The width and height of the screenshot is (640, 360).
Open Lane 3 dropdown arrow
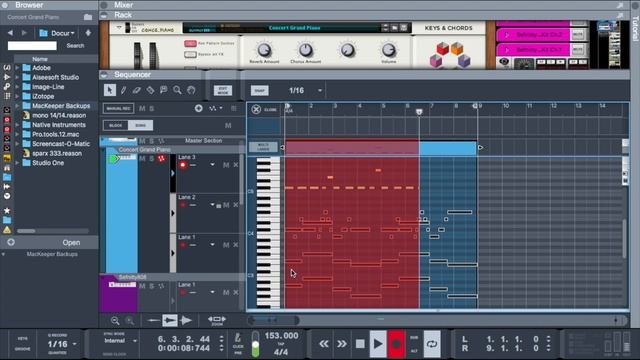click(x=212, y=164)
